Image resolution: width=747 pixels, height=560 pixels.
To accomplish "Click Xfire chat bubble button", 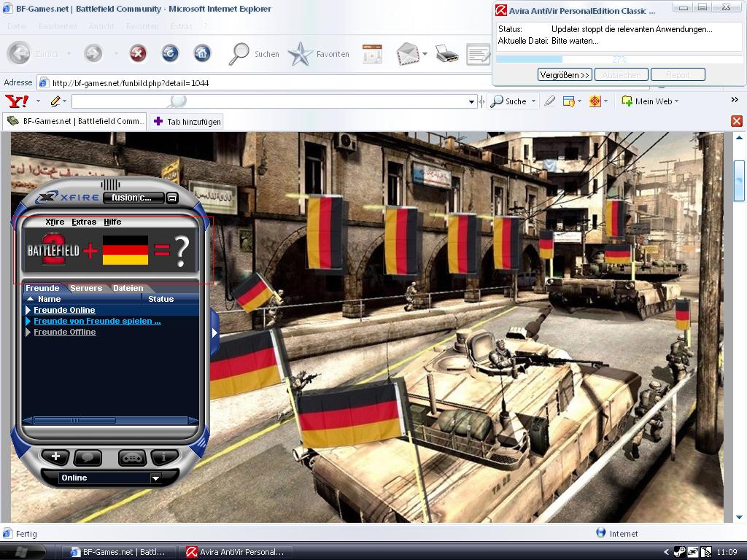I will 88,457.
